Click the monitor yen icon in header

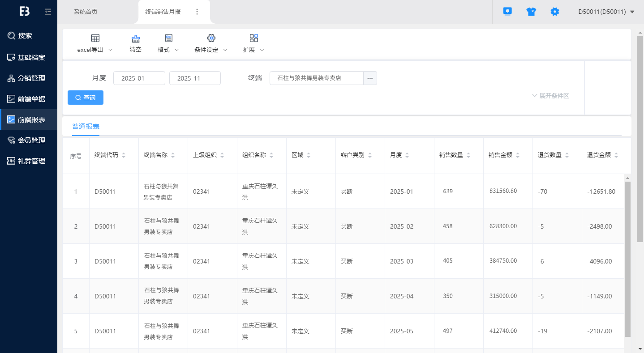click(507, 12)
